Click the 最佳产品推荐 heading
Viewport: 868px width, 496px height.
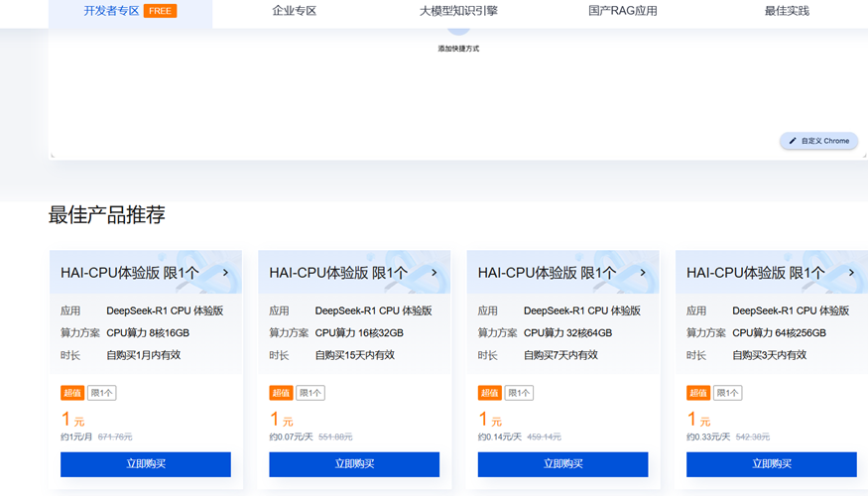(107, 215)
